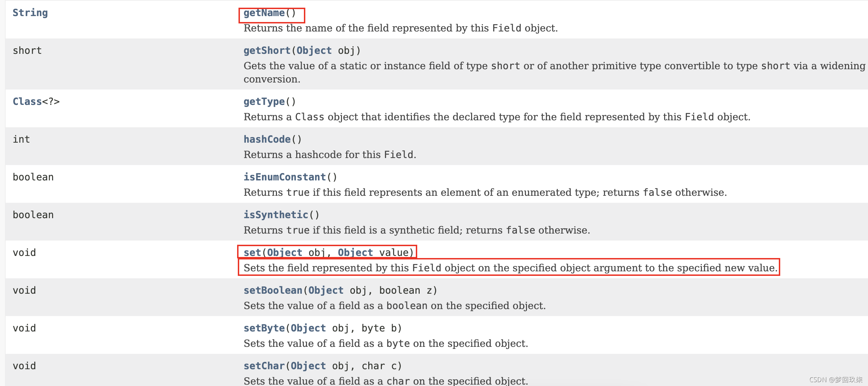This screenshot has width=868, height=386.
Task: Open the hashCode() method link
Action: 267,140
